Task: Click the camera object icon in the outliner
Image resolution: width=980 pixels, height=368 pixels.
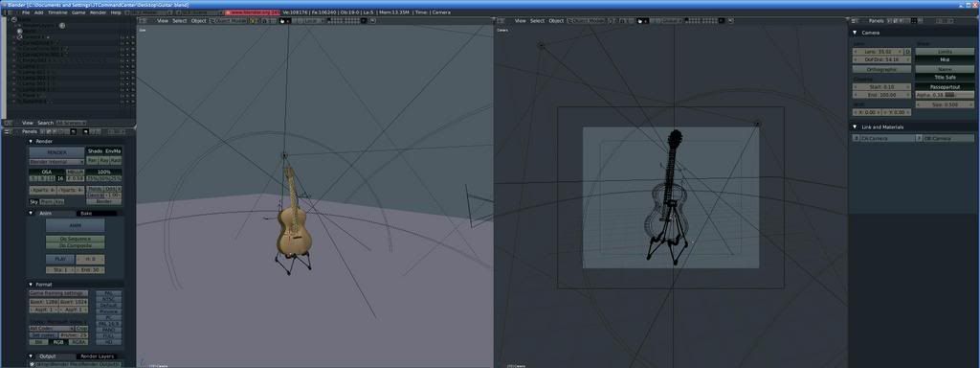Action: (20, 37)
